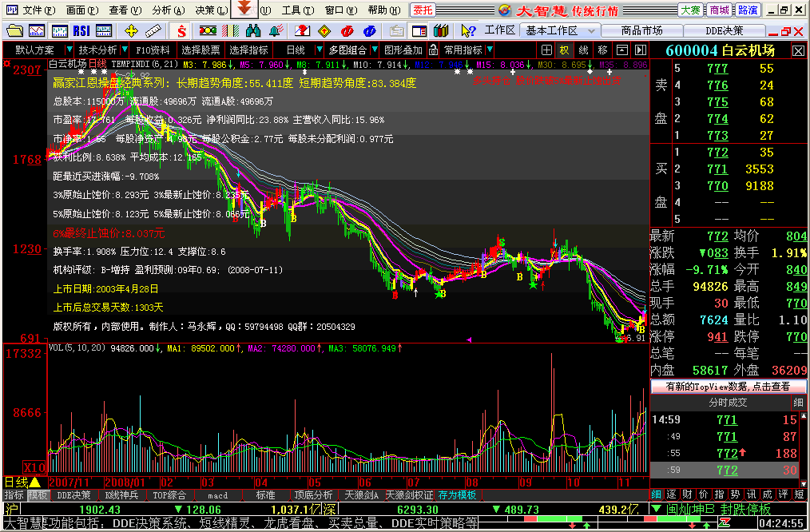Screen dimensions: 810x532
Task: Switch the bottom selector to 模板
Action: coord(38,494)
